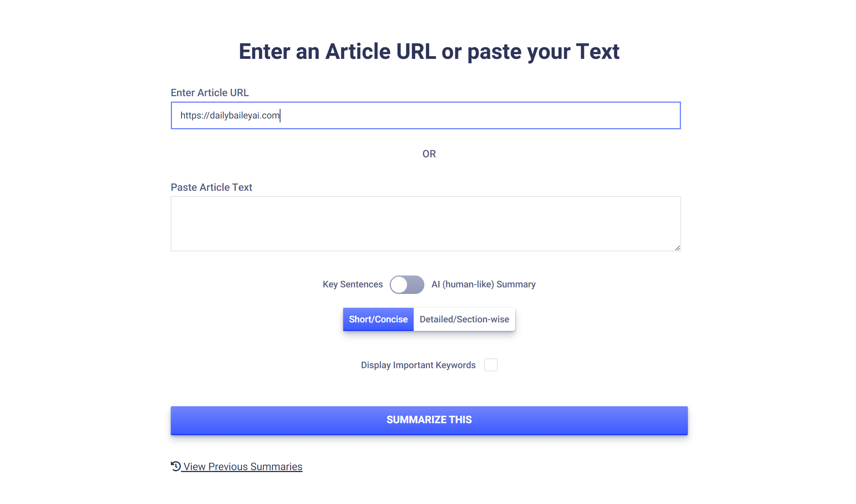The width and height of the screenshot is (856, 504).
Task: Click the AI (human-like) Summary label
Action: click(484, 284)
